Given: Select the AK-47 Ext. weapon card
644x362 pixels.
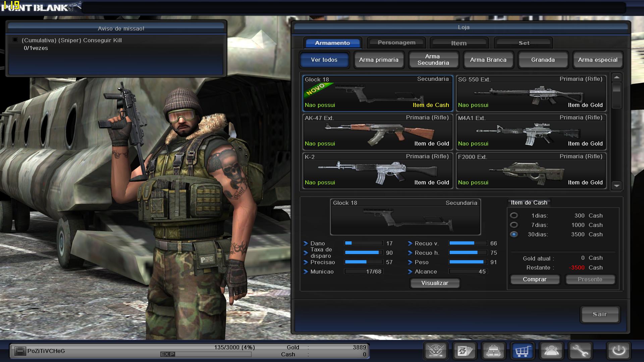Looking at the screenshot, I should (377, 132).
